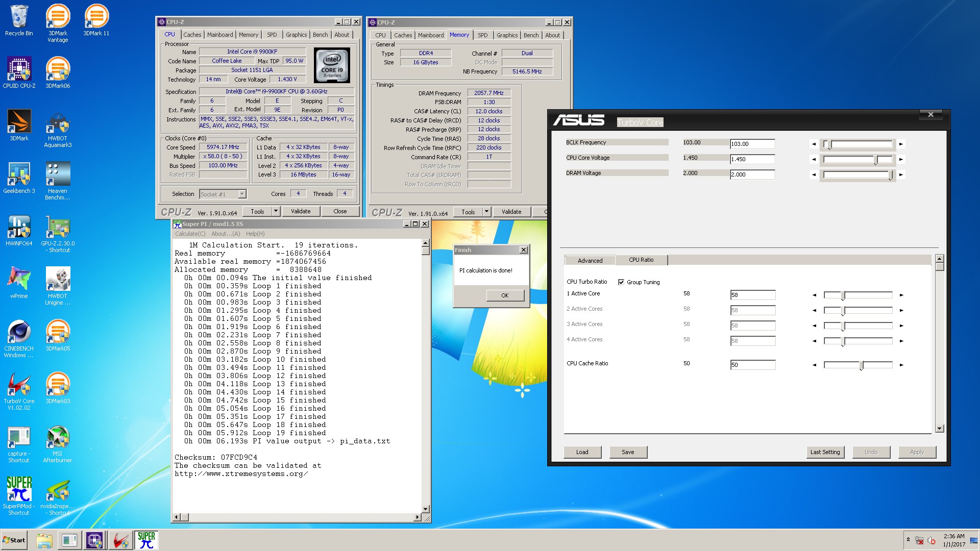This screenshot has height=551, width=980.
Task: Switch to Caches tab in left CPU-Z
Action: coord(192,35)
